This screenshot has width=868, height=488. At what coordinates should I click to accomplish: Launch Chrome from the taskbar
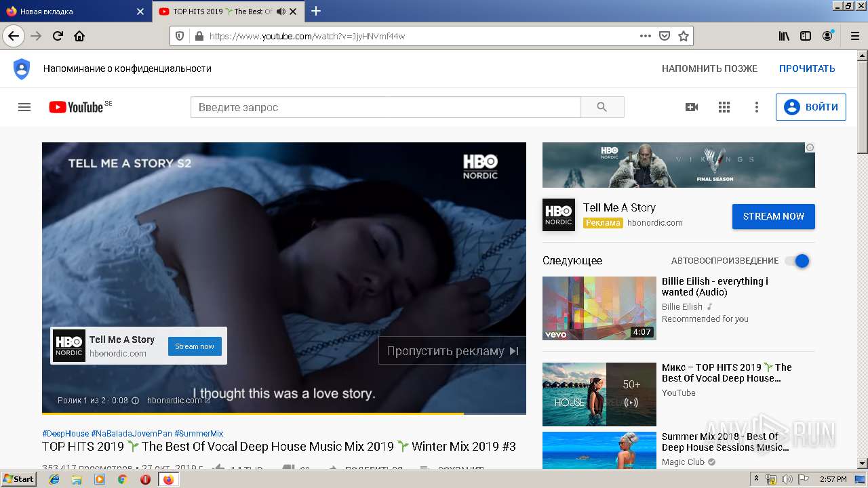122,479
